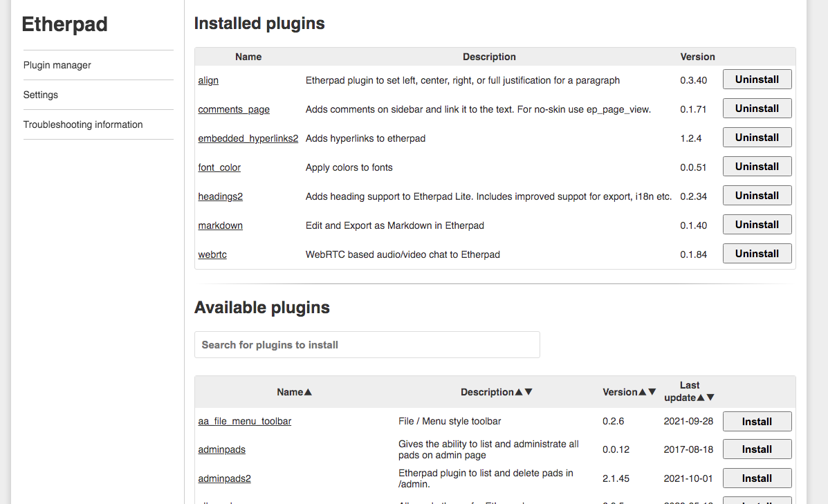Sort Last update ascending arrow

pyautogui.click(x=701, y=398)
